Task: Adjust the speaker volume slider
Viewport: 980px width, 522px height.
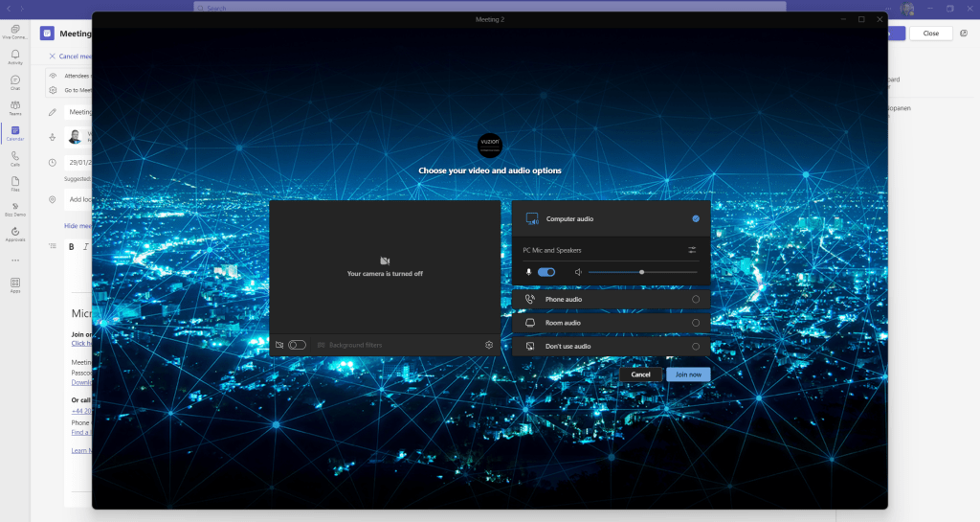Action: tap(641, 272)
